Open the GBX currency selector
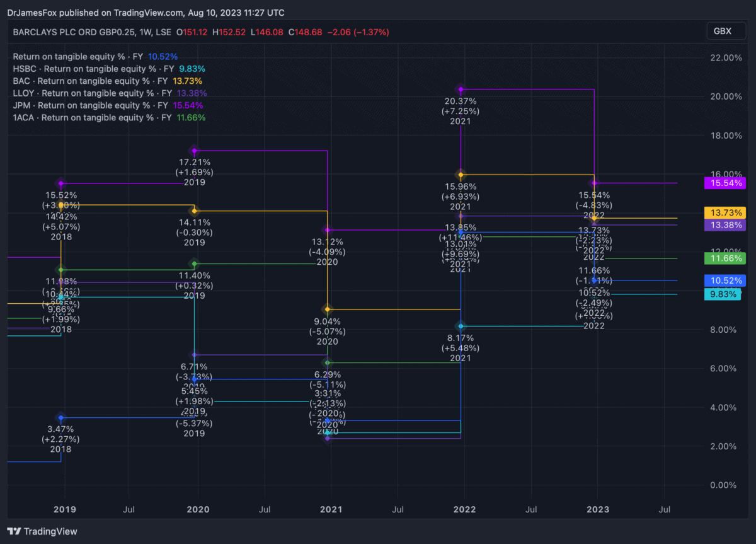756x544 pixels. point(722,32)
